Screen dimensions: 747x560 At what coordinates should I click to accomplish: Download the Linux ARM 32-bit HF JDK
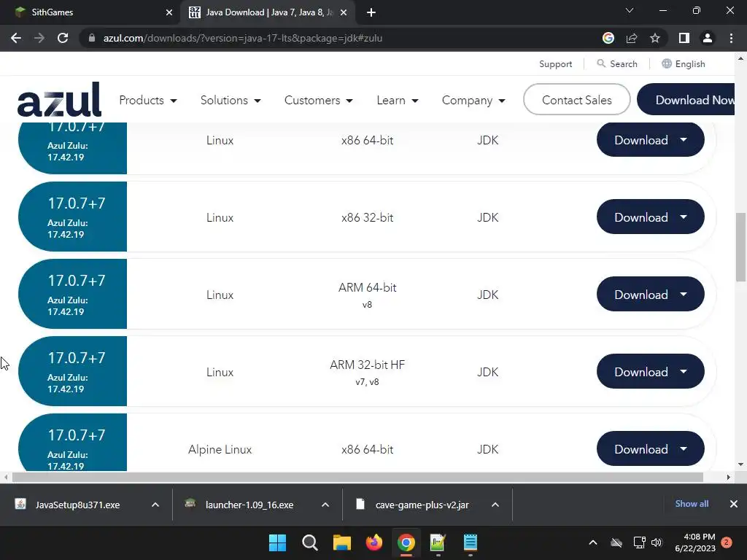pyautogui.click(x=650, y=371)
